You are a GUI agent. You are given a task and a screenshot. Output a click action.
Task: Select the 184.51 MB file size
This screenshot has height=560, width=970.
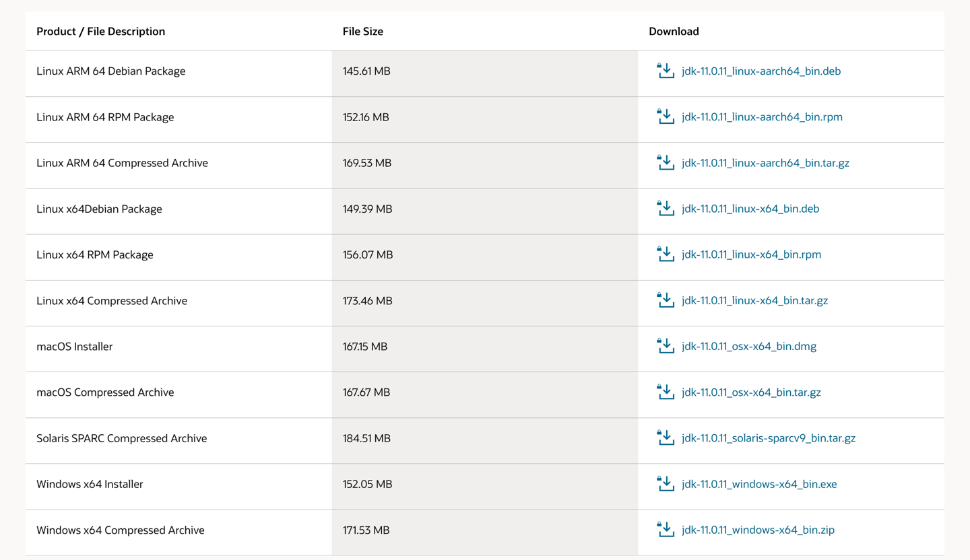(x=366, y=438)
